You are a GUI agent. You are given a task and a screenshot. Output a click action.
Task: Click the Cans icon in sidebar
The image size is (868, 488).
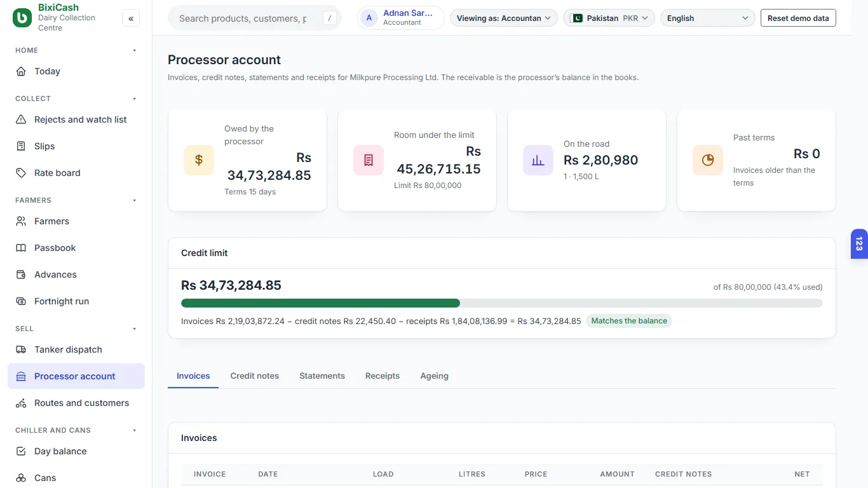pyautogui.click(x=21, y=478)
